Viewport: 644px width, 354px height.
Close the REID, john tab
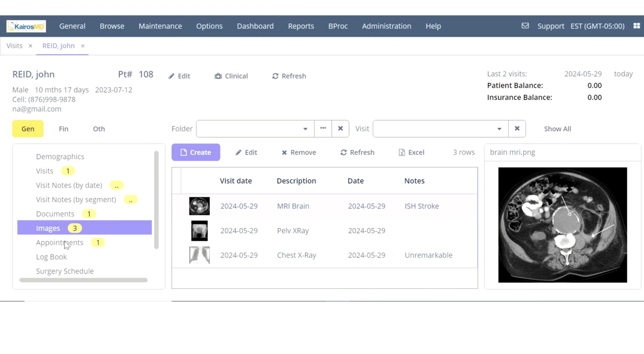83,46
